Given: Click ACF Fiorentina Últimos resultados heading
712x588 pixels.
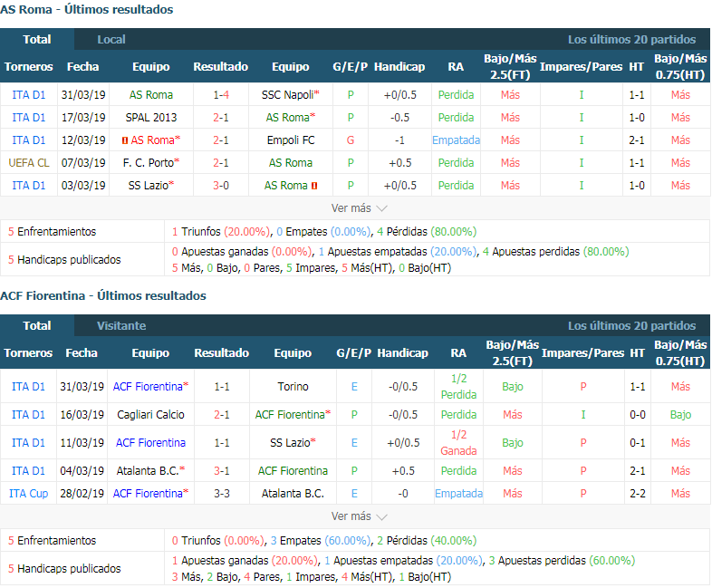Looking at the screenshot, I should (x=103, y=295).
